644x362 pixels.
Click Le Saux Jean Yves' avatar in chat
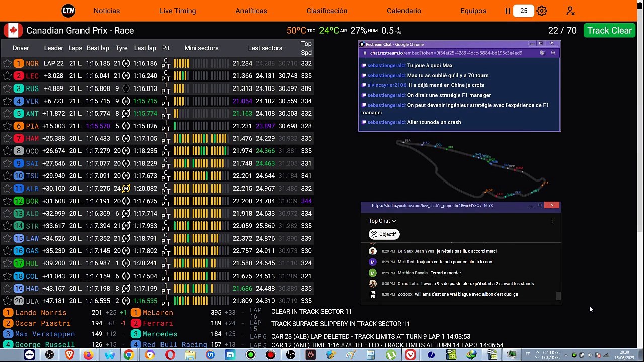tap(373, 251)
